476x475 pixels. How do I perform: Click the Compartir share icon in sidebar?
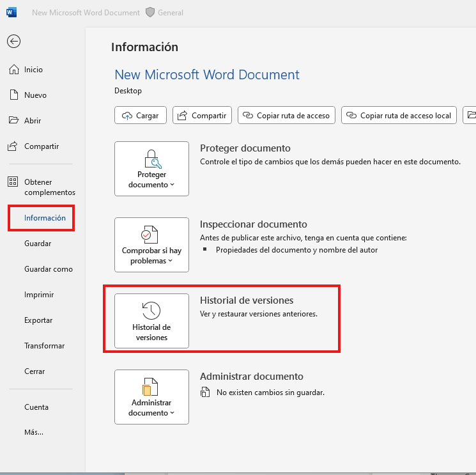pos(12,146)
